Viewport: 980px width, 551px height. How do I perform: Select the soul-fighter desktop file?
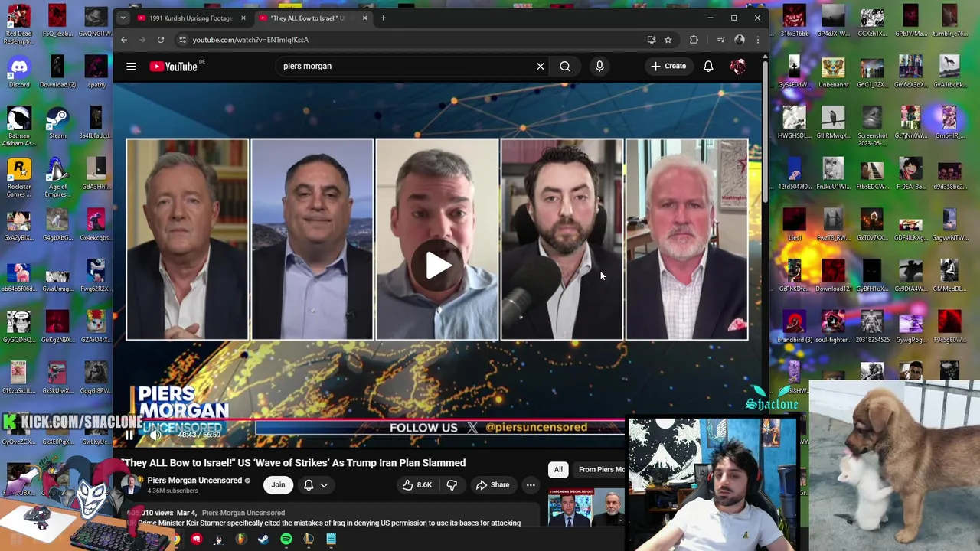(x=833, y=328)
